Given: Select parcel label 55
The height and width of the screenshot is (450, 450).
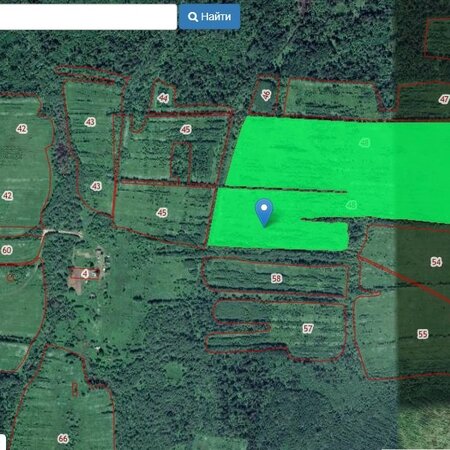Looking at the screenshot, I should [x=422, y=334].
